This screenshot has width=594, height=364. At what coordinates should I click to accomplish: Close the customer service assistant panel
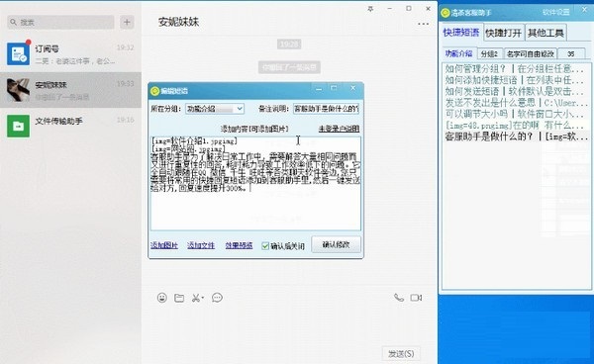coord(585,10)
